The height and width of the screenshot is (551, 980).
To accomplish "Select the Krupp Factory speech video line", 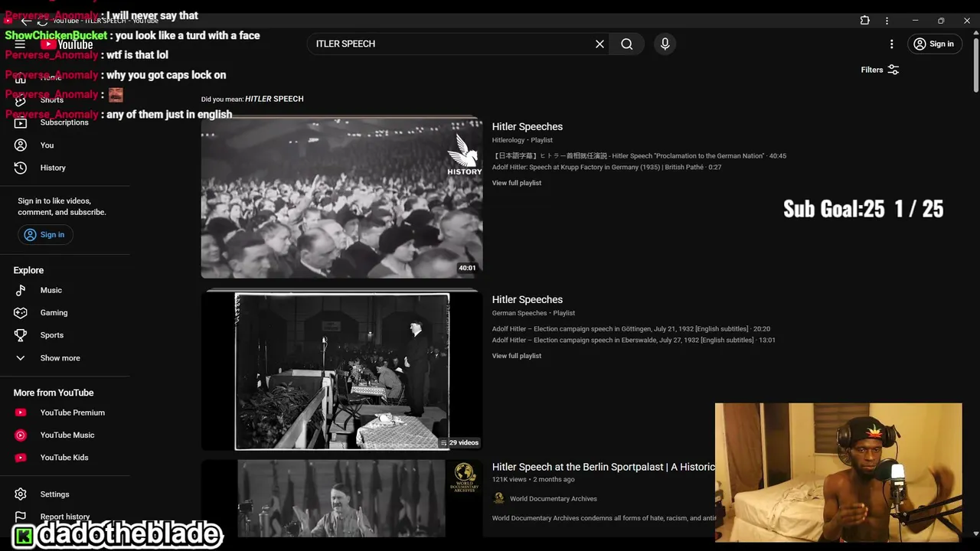I will tap(606, 167).
